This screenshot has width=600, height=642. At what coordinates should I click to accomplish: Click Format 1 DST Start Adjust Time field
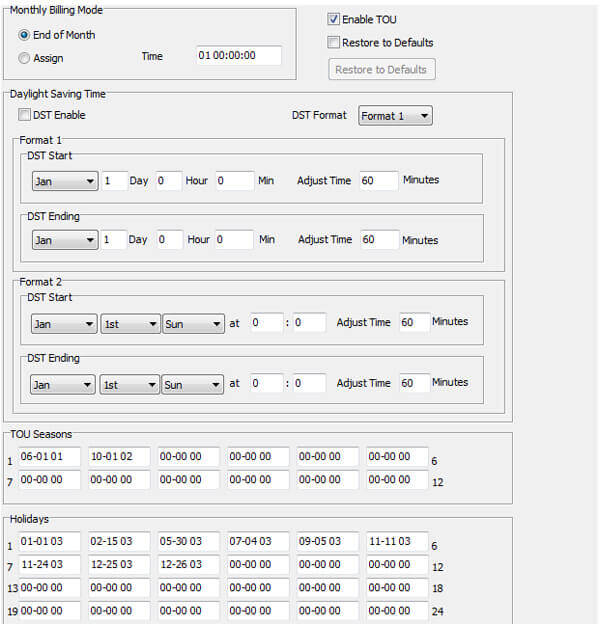[379, 181]
